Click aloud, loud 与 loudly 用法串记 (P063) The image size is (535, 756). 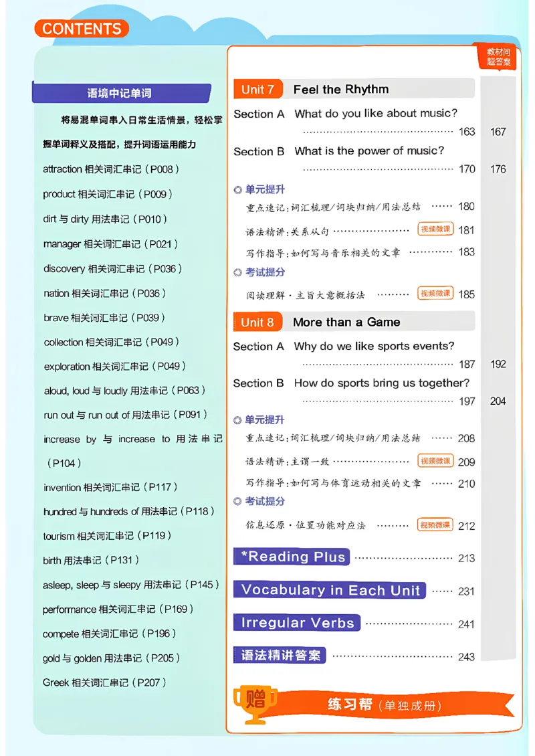(x=125, y=391)
